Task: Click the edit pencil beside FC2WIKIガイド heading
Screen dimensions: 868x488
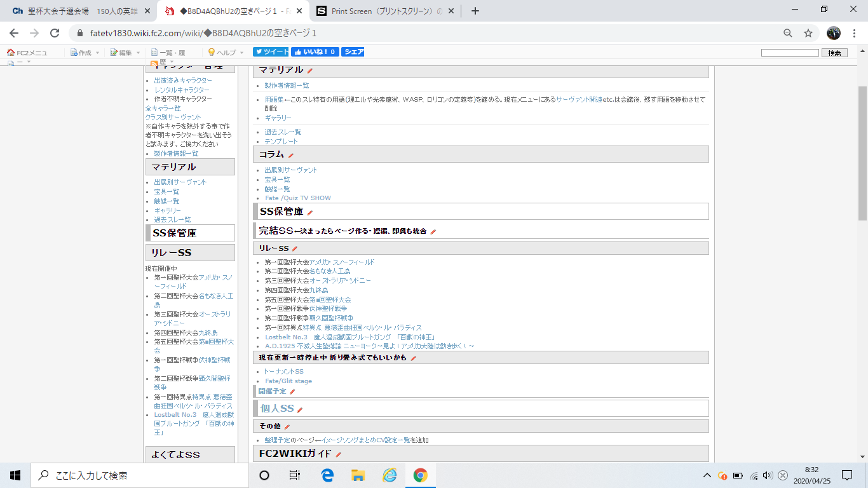Action: point(339,454)
